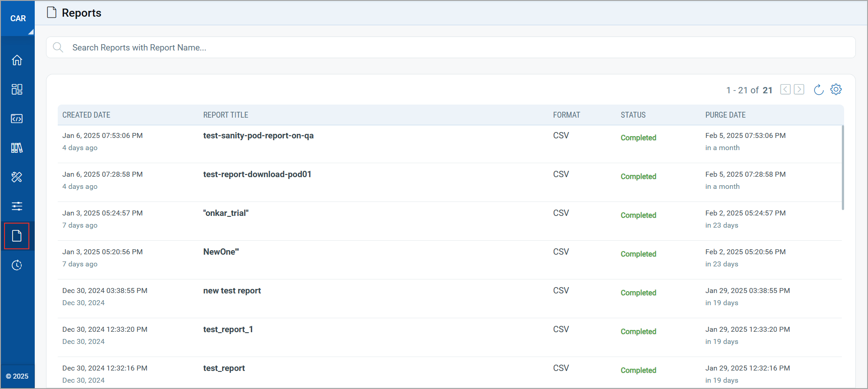Sort by Purge Date column header

pyautogui.click(x=725, y=115)
